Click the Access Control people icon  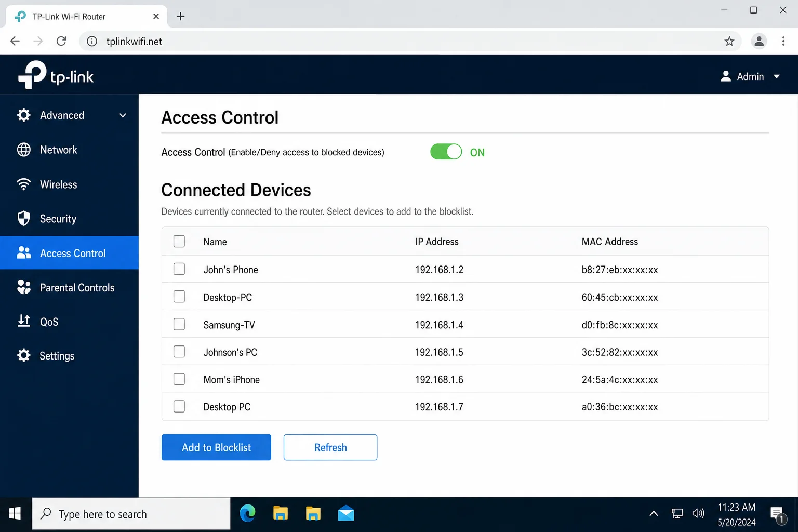(24, 253)
